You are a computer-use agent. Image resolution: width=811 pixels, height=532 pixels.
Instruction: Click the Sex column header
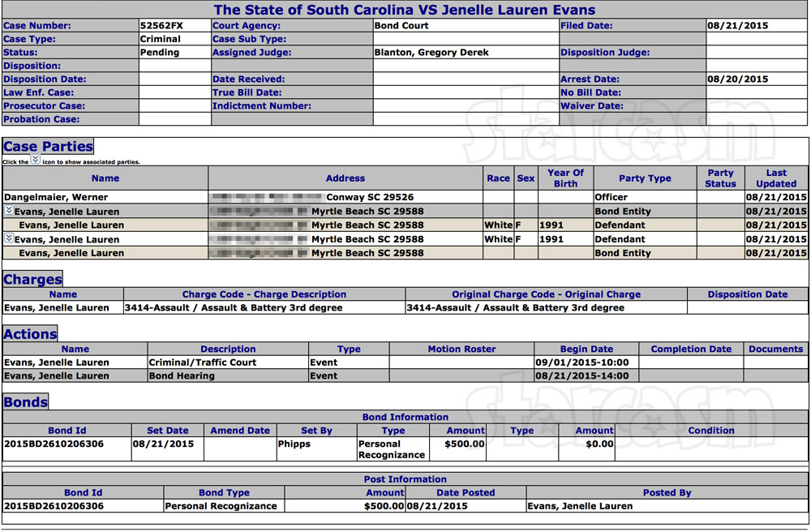click(526, 178)
